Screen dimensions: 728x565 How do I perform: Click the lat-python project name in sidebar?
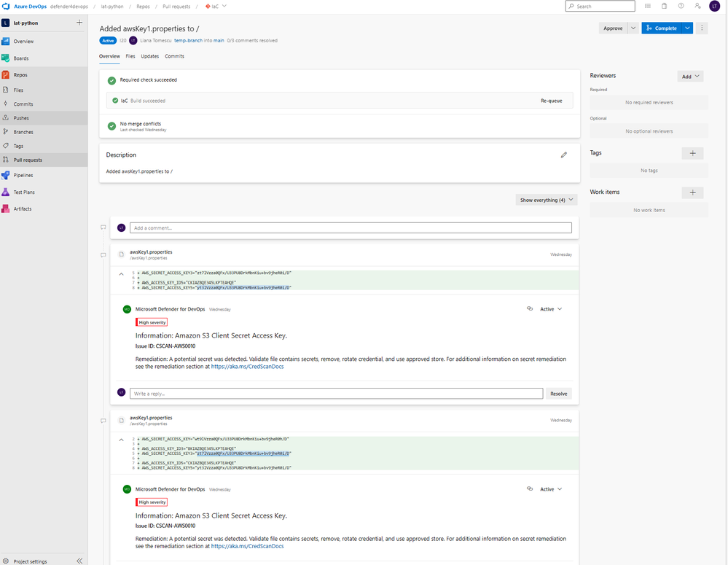click(x=26, y=23)
